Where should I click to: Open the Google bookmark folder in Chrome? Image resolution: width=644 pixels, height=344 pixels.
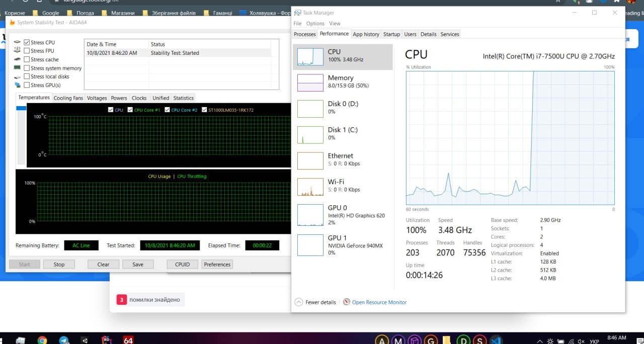point(46,13)
